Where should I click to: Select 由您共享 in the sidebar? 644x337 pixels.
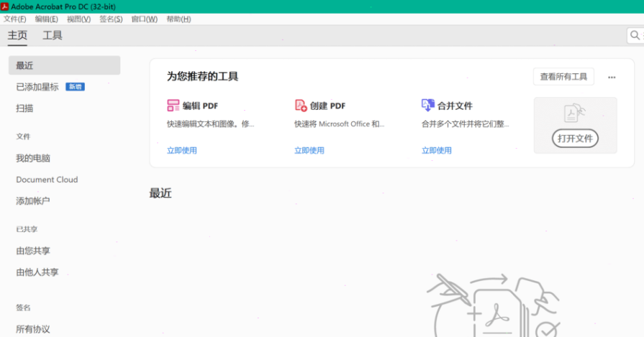tap(33, 251)
